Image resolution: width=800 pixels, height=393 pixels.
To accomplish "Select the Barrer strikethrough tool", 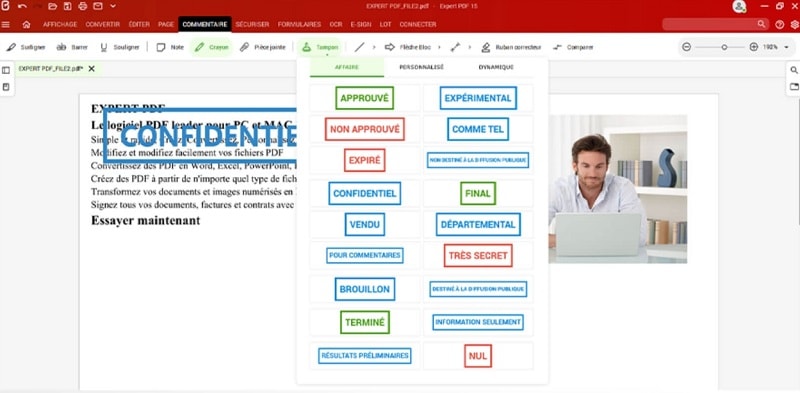I will 72,47.
